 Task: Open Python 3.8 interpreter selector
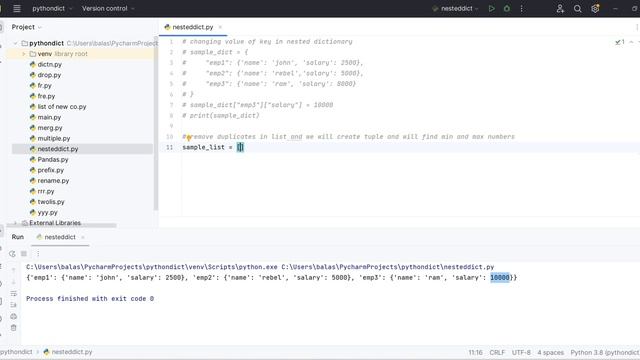604,352
